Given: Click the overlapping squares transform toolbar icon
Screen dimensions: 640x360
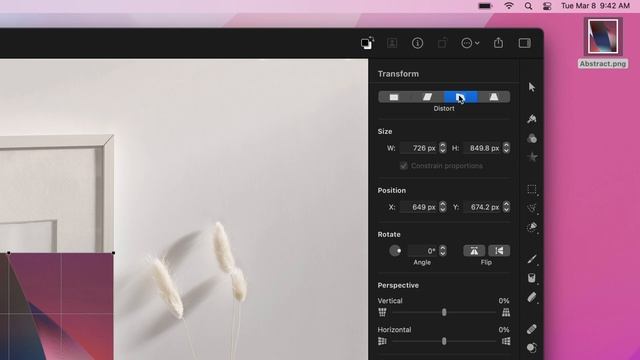Looking at the screenshot, I should 367,43.
